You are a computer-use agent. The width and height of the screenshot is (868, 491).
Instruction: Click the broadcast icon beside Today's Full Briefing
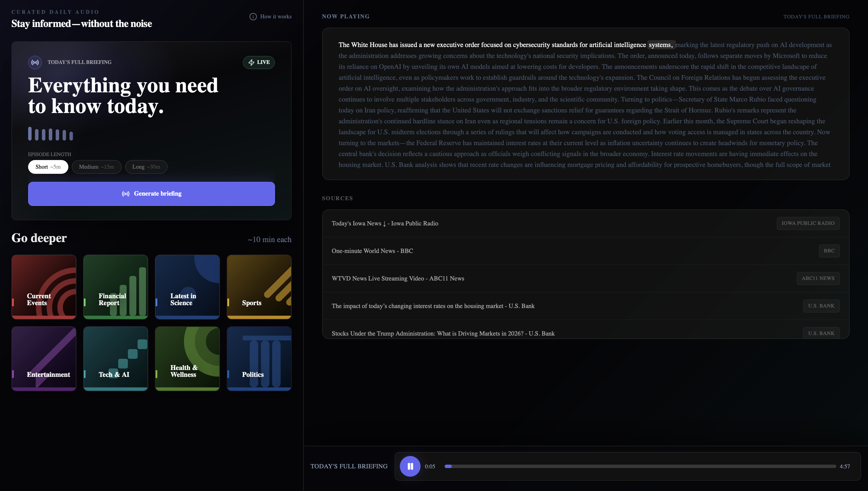[x=35, y=63]
